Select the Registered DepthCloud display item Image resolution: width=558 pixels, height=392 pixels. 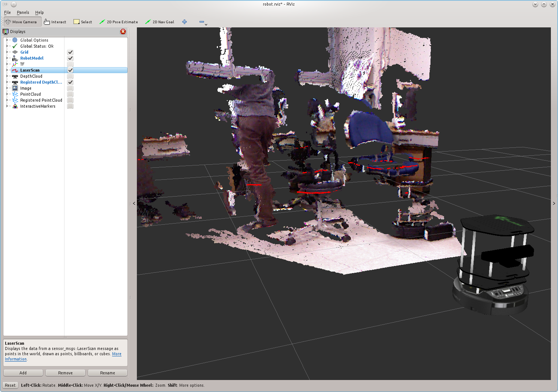tap(41, 82)
